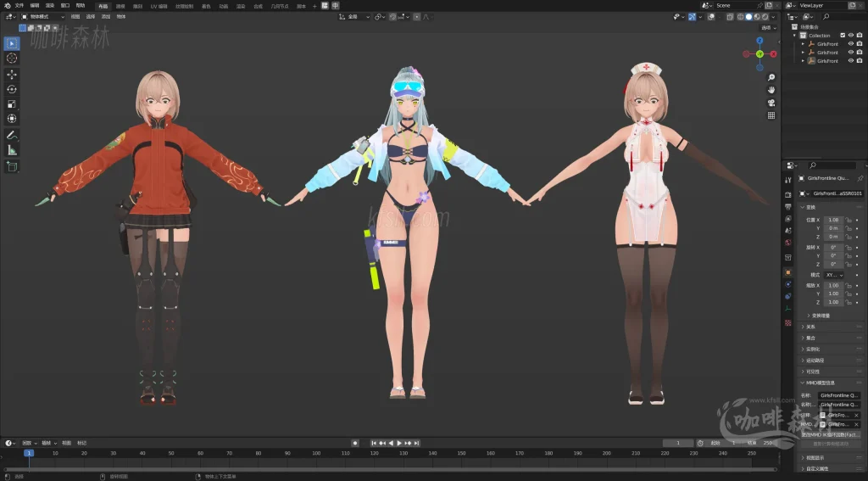Select the Select Box tool
This screenshot has height=481, width=868.
(12, 43)
